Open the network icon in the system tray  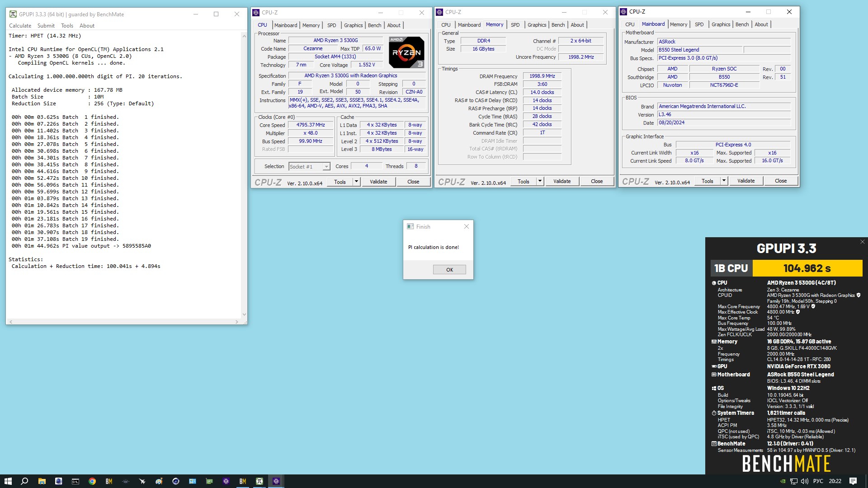coord(793,481)
